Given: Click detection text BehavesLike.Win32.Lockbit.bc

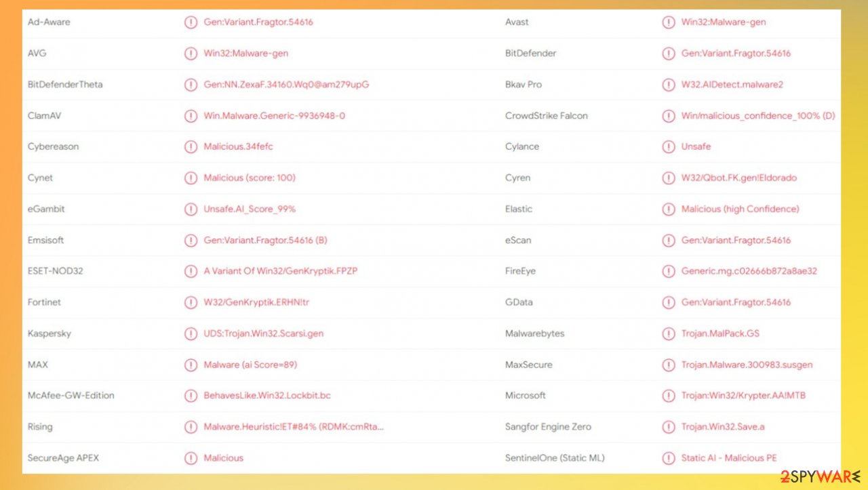Looking at the screenshot, I should pos(267,396).
